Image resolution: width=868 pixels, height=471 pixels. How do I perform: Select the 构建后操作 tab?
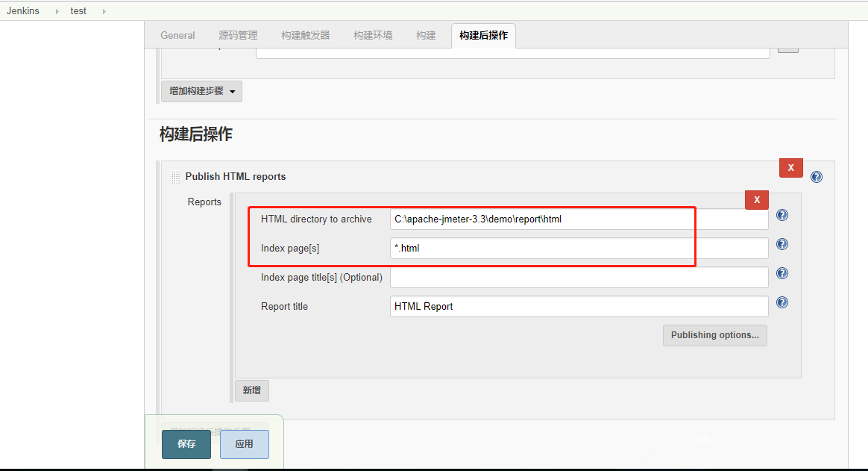[483, 36]
